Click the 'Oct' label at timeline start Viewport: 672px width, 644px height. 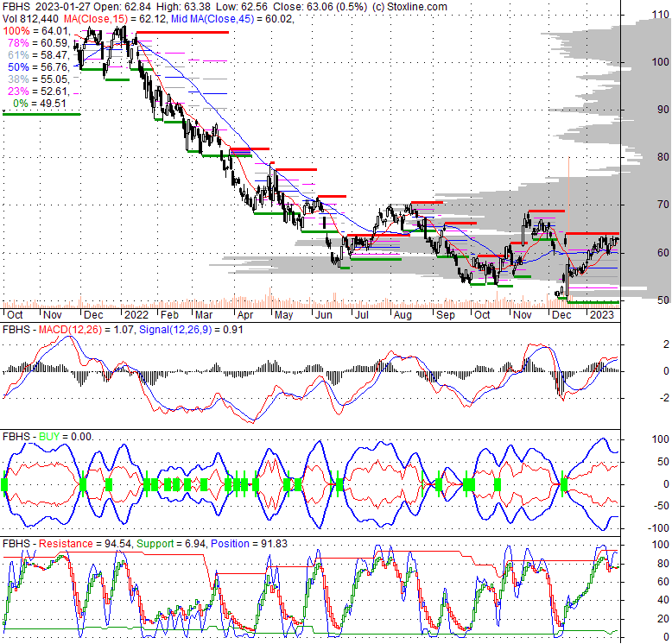click(15, 315)
